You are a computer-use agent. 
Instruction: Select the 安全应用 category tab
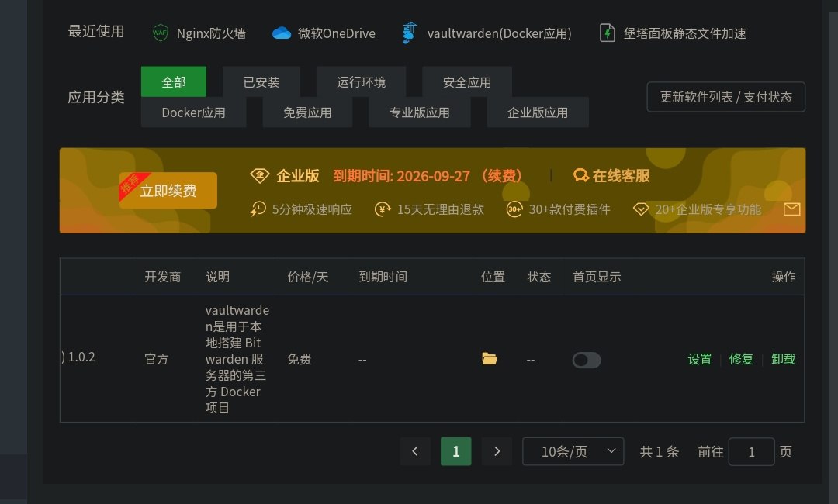click(467, 82)
